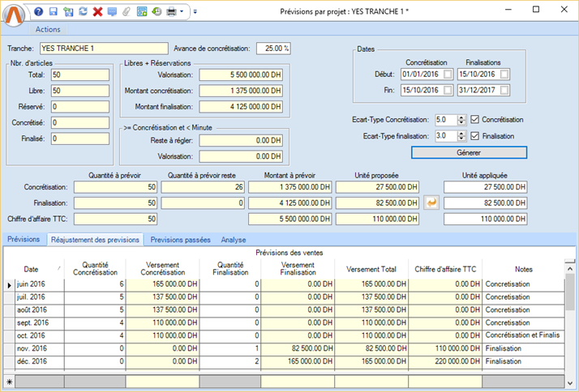Screen dimensions: 579x392
Task: Uncheck the Concrétisation checkbox
Action: 475,120
